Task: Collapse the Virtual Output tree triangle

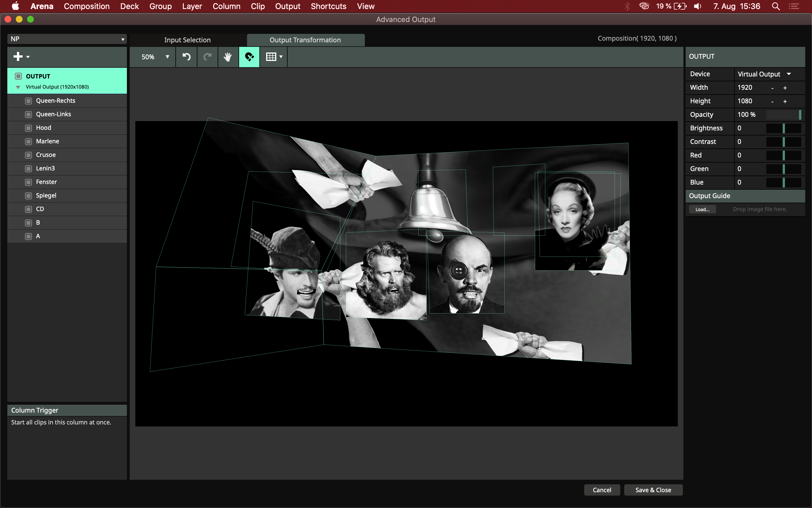Action: [18, 87]
